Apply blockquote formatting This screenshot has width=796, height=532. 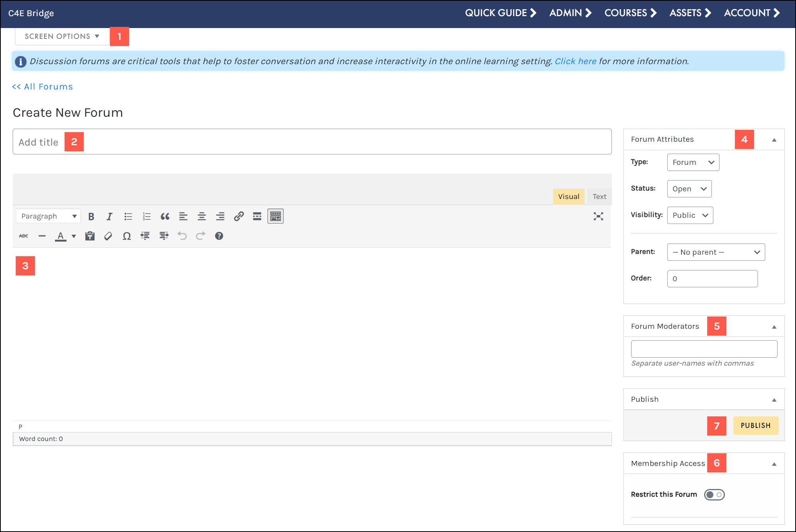[x=165, y=216]
